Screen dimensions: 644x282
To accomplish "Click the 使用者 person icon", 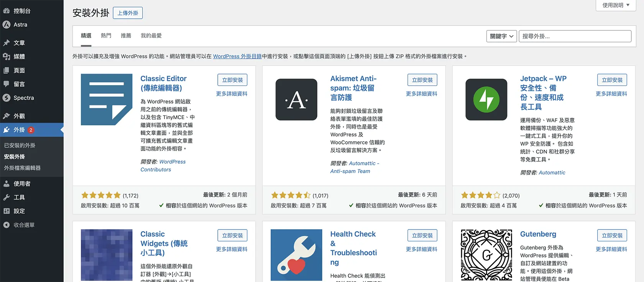I will click(x=7, y=184).
